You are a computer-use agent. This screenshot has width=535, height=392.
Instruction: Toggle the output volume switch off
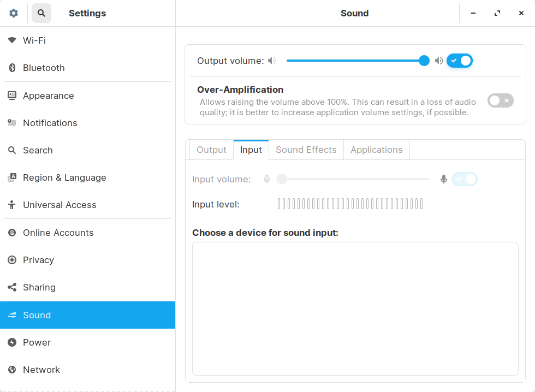[460, 61]
